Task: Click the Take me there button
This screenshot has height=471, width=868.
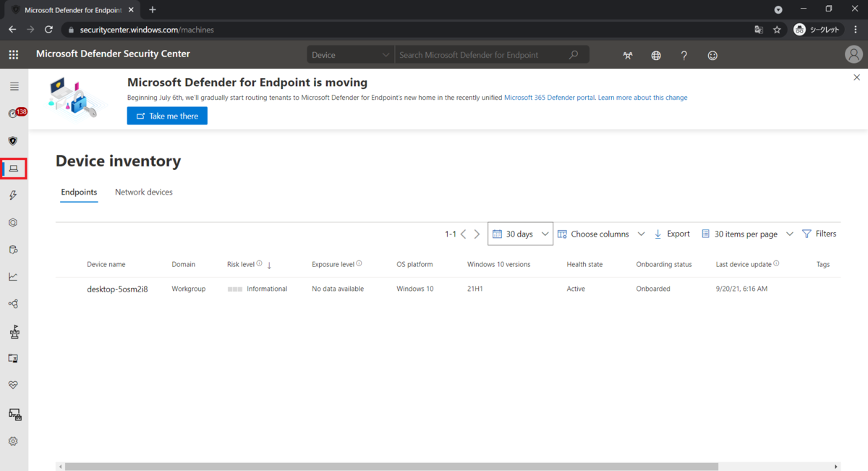Action: (x=167, y=116)
